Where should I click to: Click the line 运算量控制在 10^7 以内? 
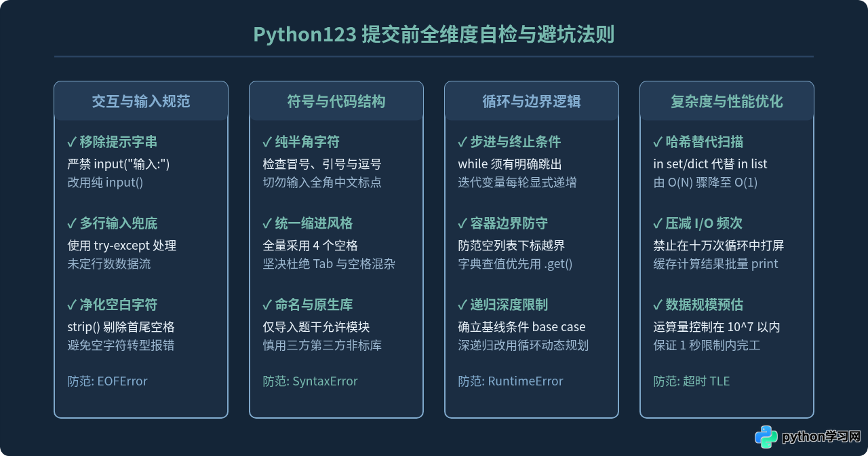[717, 326]
